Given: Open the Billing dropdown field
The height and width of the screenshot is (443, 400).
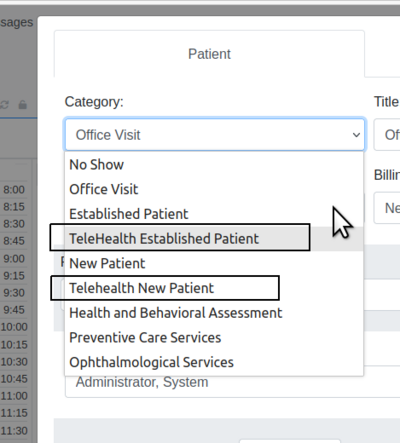Looking at the screenshot, I should pos(387,208).
